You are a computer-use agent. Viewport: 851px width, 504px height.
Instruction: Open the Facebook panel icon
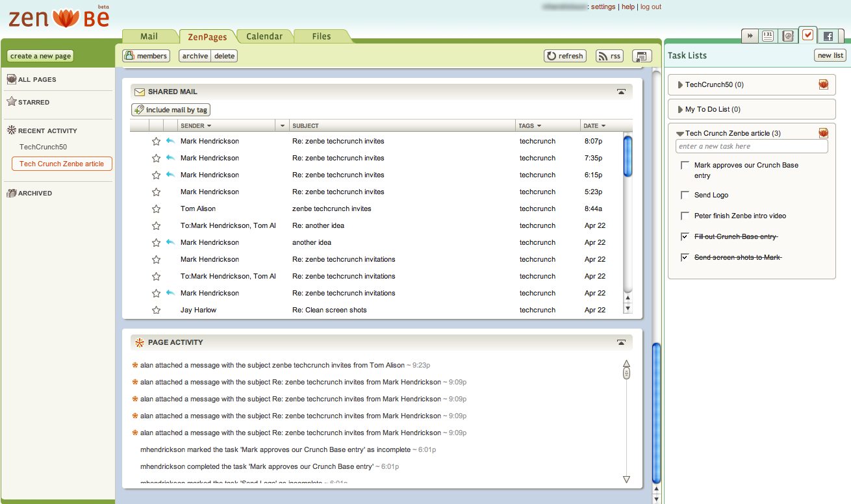point(828,36)
